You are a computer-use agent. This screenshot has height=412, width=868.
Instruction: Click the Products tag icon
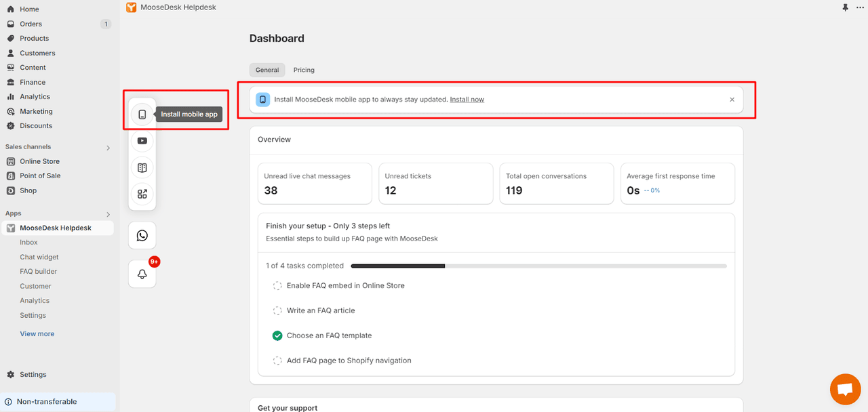coord(11,38)
